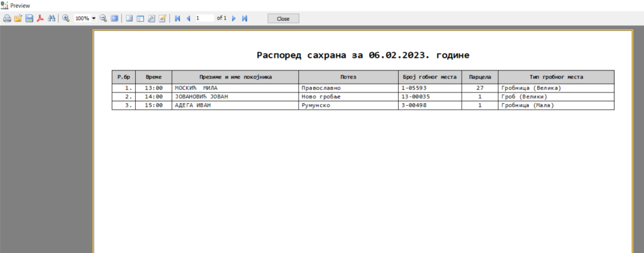Open a report file with the folder icon
This screenshot has height=253, width=644.
[18, 18]
